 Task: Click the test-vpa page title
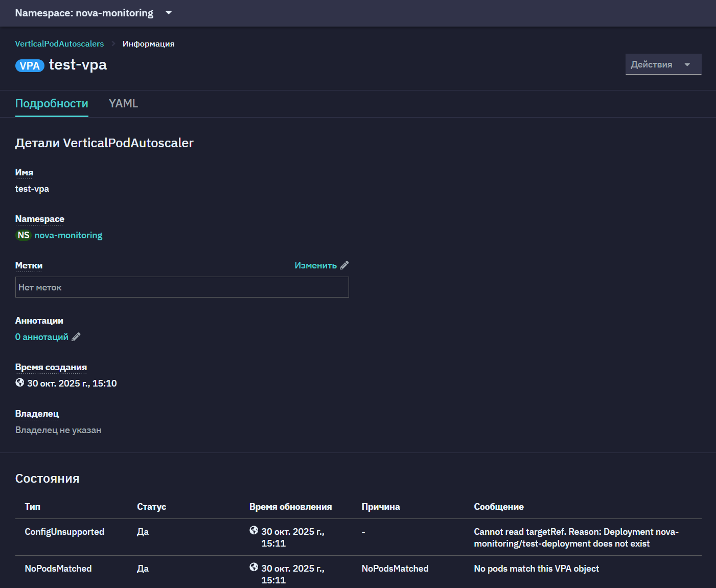(78, 65)
